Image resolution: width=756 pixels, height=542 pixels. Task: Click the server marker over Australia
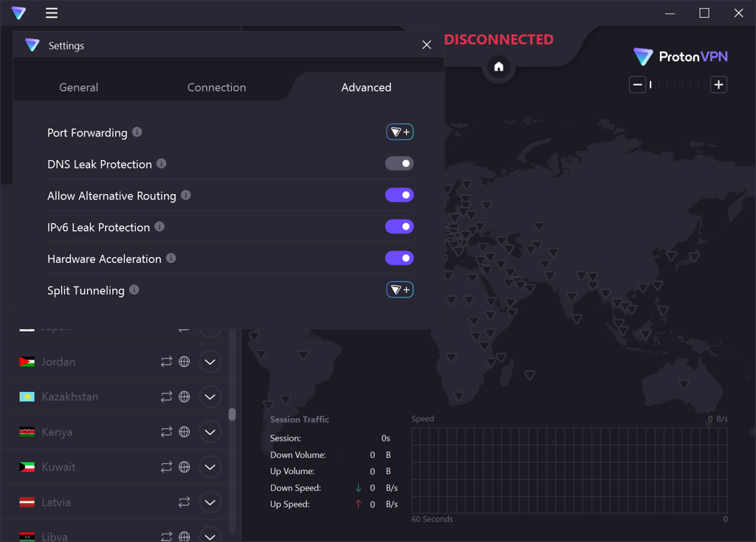(684, 384)
